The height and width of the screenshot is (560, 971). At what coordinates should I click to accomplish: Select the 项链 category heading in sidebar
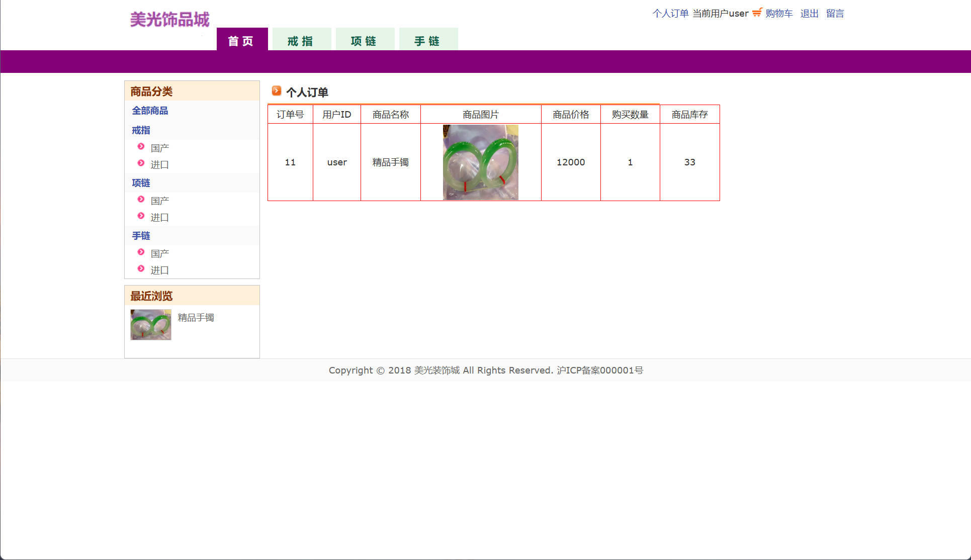coord(141,183)
